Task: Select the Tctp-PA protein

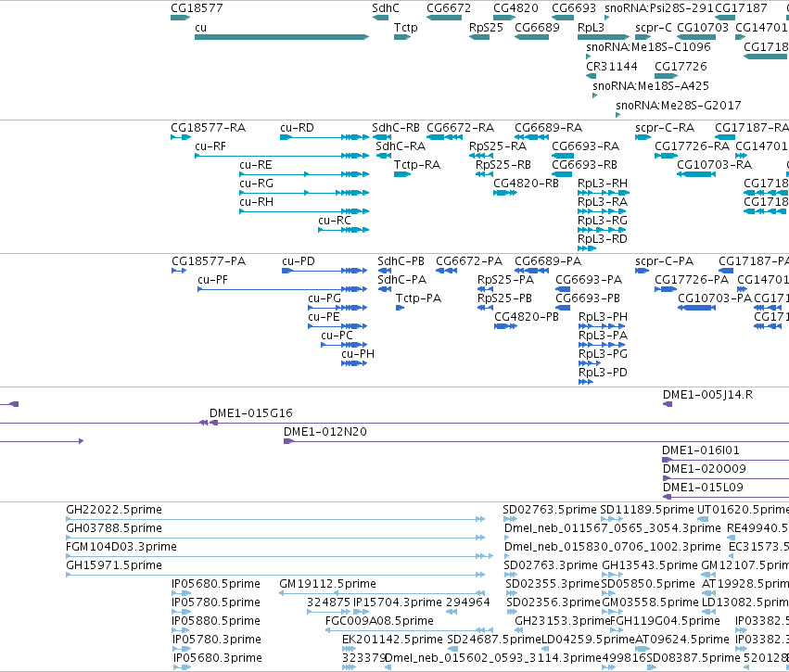Action: [x=400, y=308]
